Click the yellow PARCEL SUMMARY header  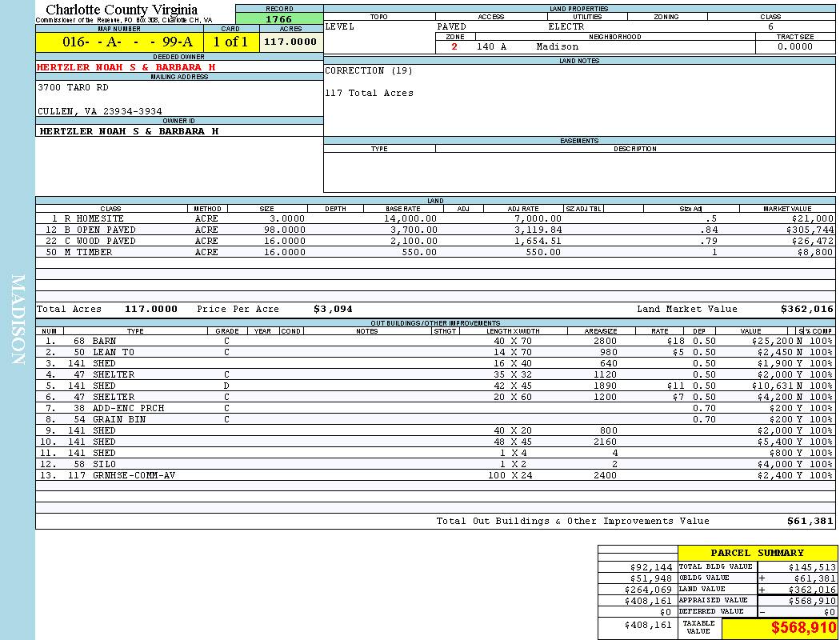[757, 553]
